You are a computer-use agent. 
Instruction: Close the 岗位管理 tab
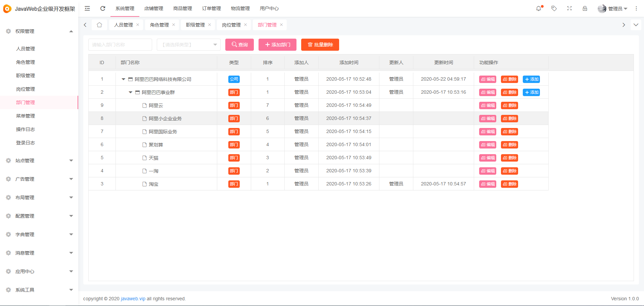(245, 25)
